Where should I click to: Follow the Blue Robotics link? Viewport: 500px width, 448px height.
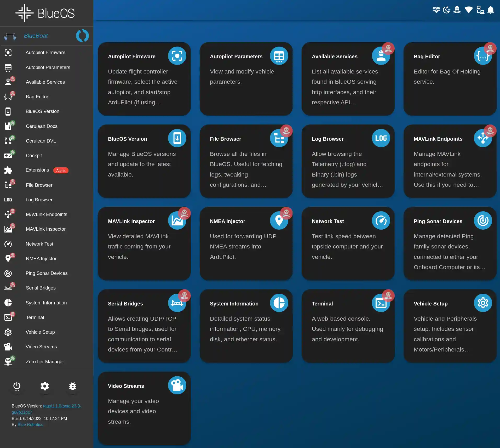(x=30, y=424)
